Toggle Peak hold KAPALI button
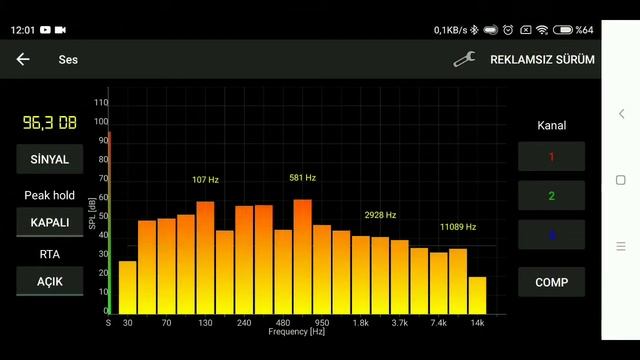 [50, 222]
